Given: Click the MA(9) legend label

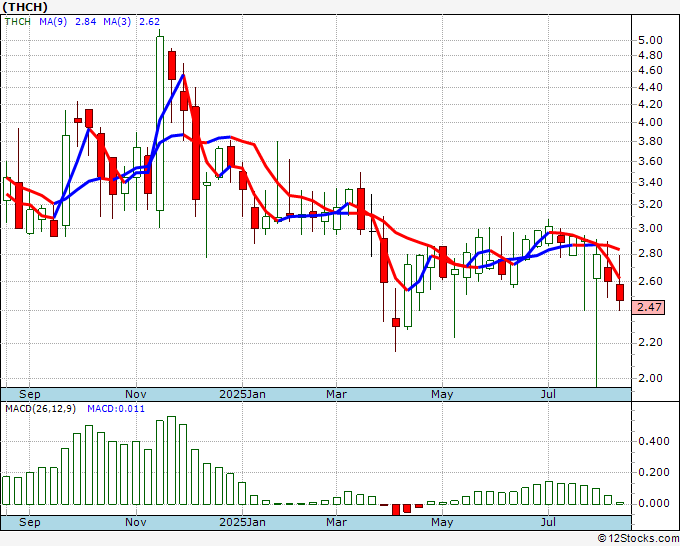Looking at the screenshot, I should tap(53, 21).
